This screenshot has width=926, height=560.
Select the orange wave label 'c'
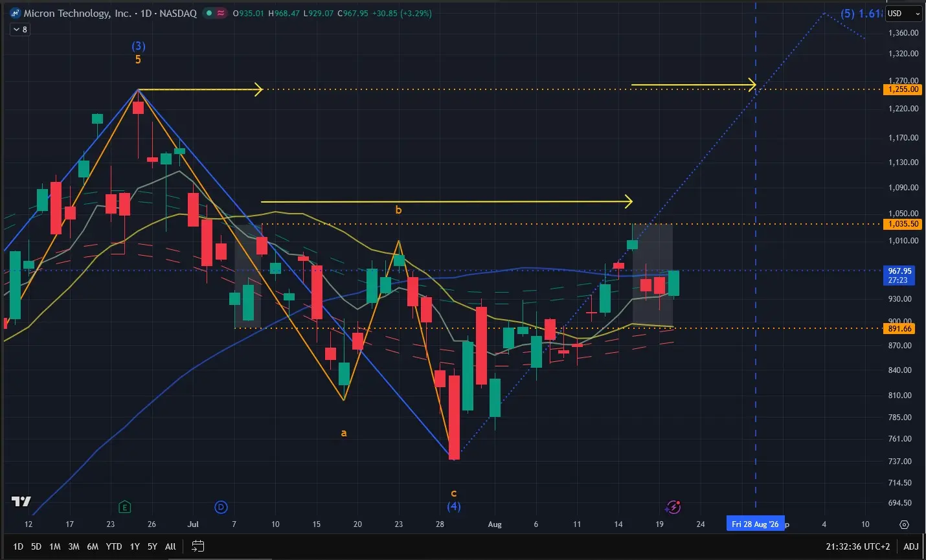click(x=454, y=493)
